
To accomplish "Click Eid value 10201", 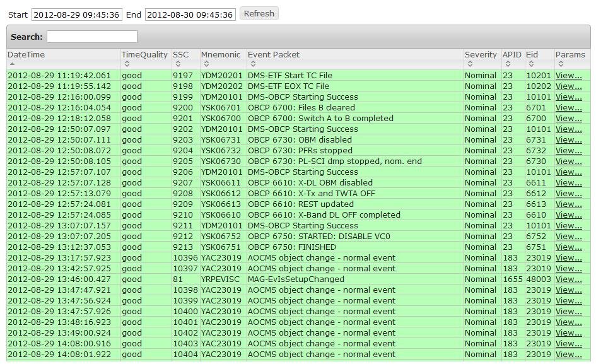I will pyautogui.click(x=539, y=75).
